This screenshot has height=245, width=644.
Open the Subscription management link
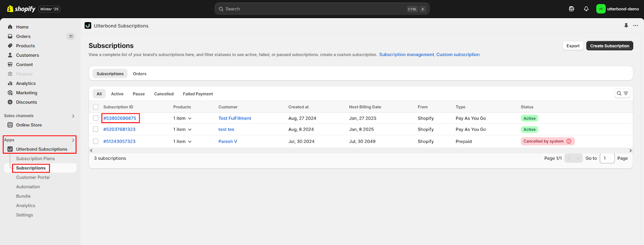pyautogui.click(x=407, y=55)
